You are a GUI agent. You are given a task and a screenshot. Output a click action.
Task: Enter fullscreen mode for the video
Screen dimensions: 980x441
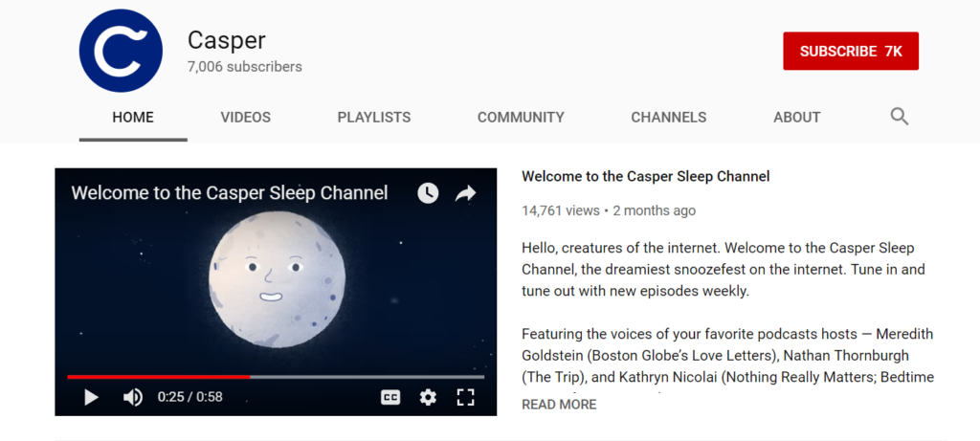[x=466, y=397]
